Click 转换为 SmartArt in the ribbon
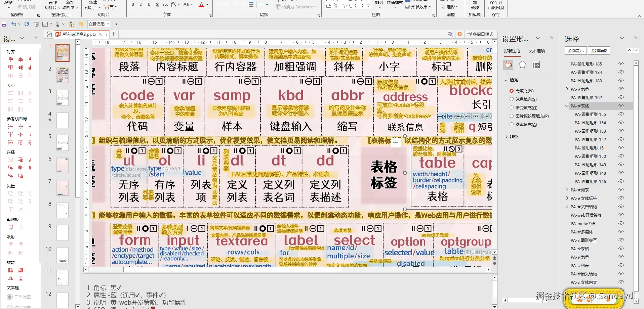This screenshot has width=644, height=309. pos(296,7)
